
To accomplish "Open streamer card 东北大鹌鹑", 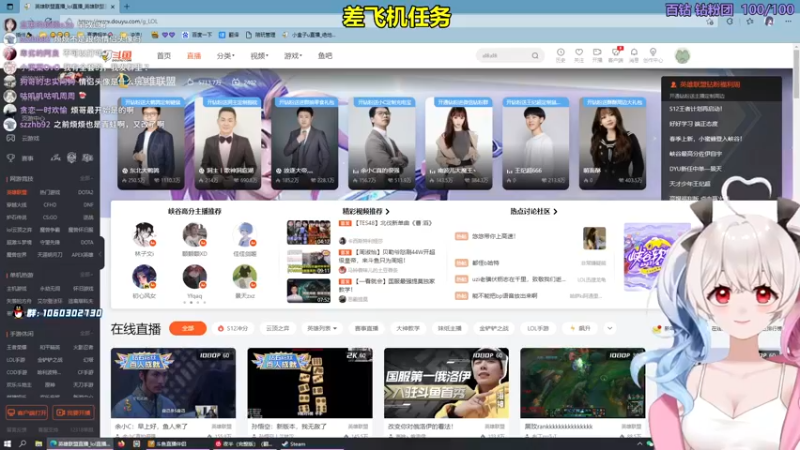I will point(151,143).
